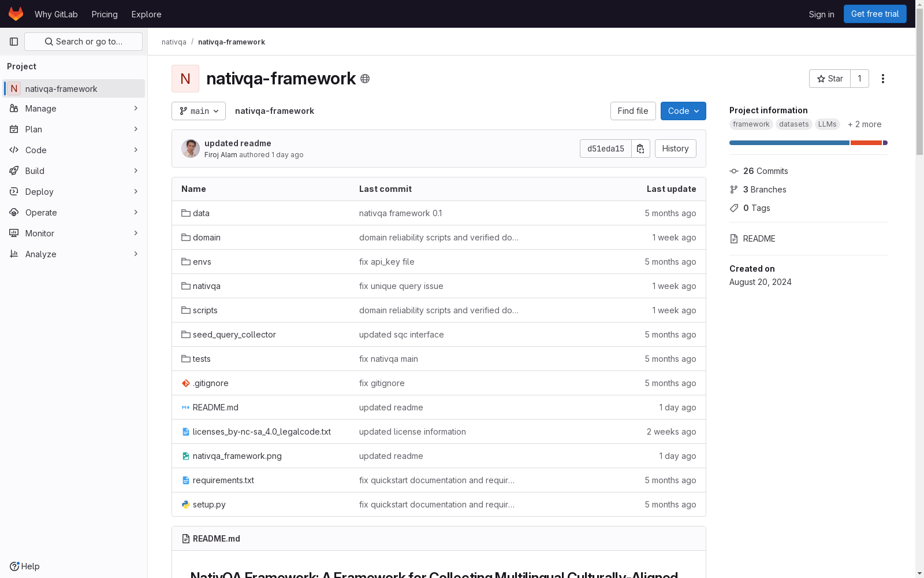Screen dimensions: 924x578
Task: Click the GitLab fox logo
Action: click(x=16, y=14)
